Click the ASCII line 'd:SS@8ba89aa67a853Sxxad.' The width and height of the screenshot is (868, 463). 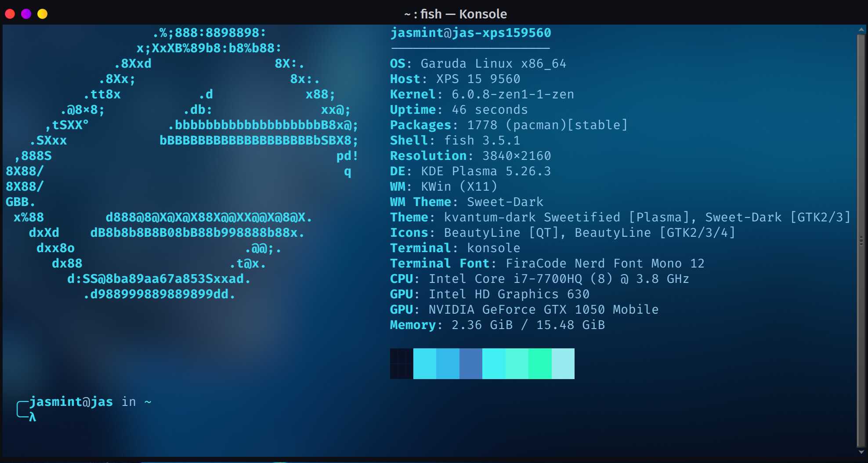point(159,279)
